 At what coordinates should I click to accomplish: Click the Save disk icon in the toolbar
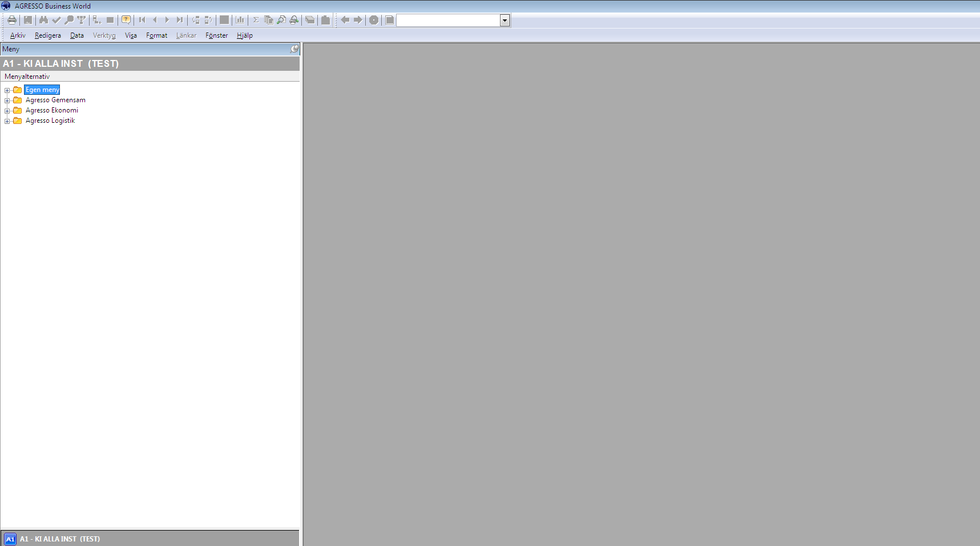[28, 20]
